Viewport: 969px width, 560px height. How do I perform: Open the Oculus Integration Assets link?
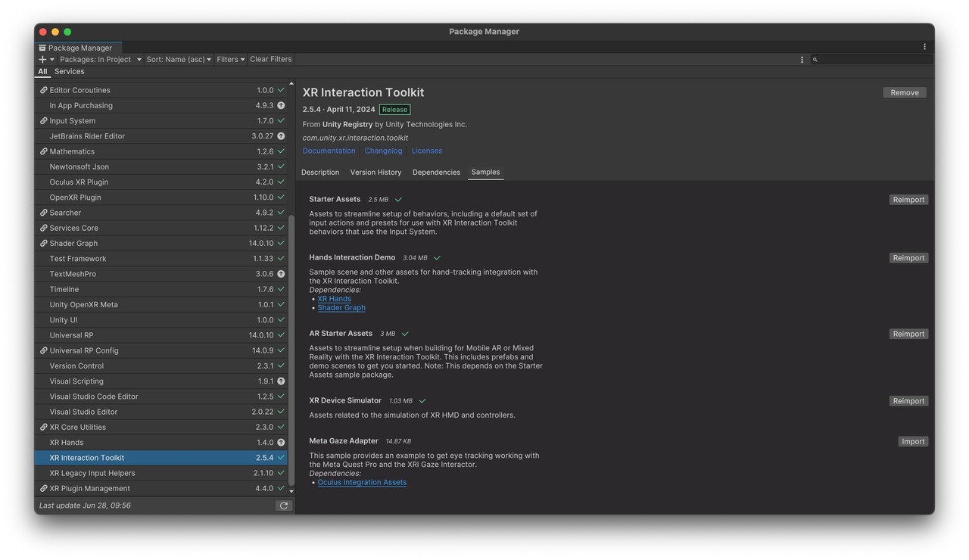[x=362, y=482]
